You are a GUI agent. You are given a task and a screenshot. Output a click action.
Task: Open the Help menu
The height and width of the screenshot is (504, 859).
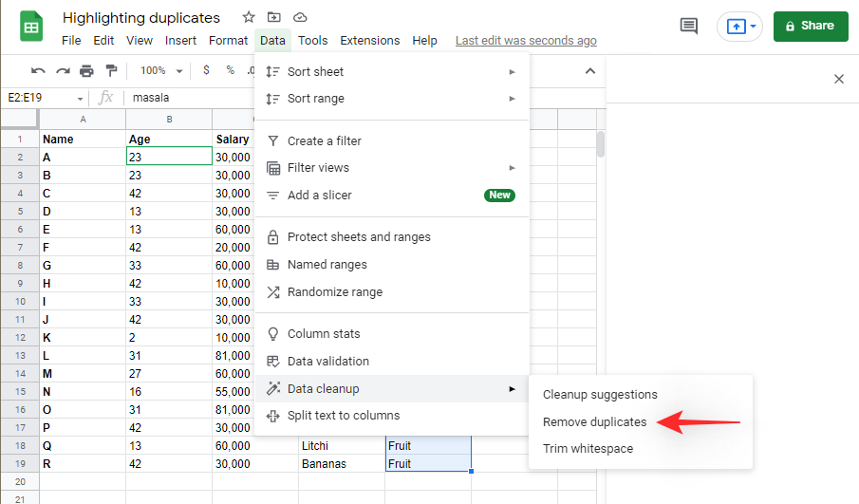tap(424, 41)
